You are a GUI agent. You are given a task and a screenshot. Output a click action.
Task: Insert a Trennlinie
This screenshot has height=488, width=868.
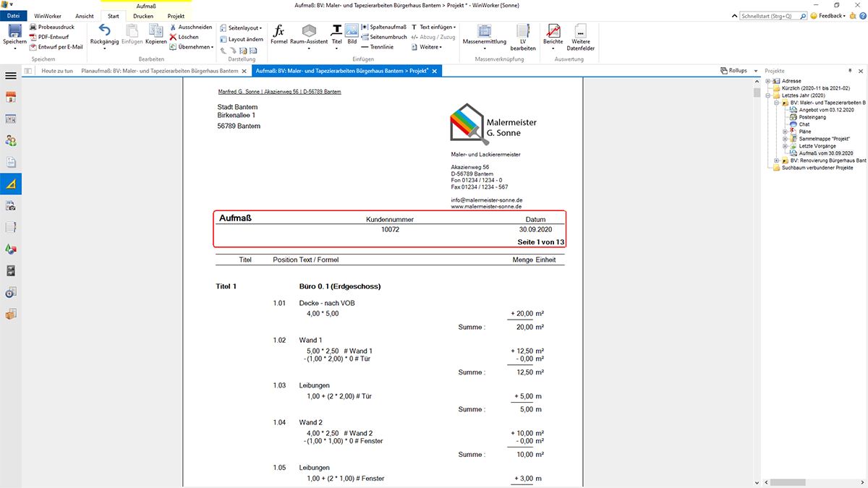377,46
